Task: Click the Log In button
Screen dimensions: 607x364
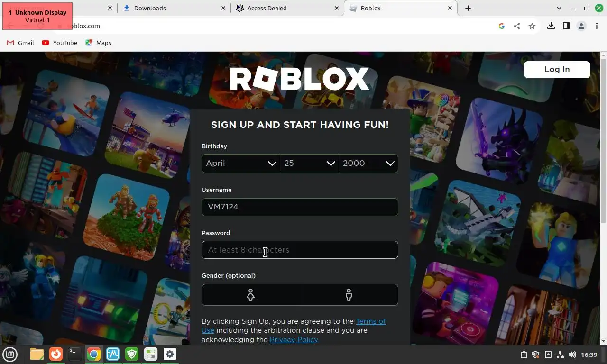Action: coord(557,69)
